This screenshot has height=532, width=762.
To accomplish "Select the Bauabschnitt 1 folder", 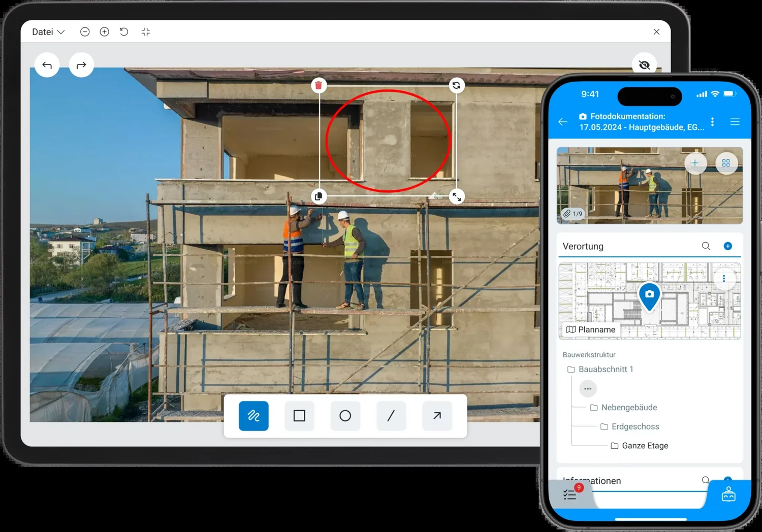I will point(600,369).
